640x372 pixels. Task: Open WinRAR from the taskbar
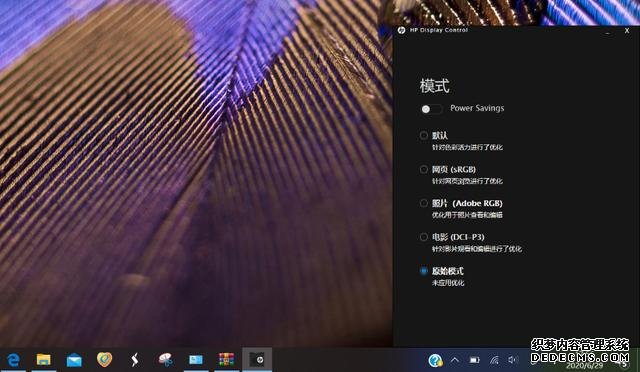226,360
